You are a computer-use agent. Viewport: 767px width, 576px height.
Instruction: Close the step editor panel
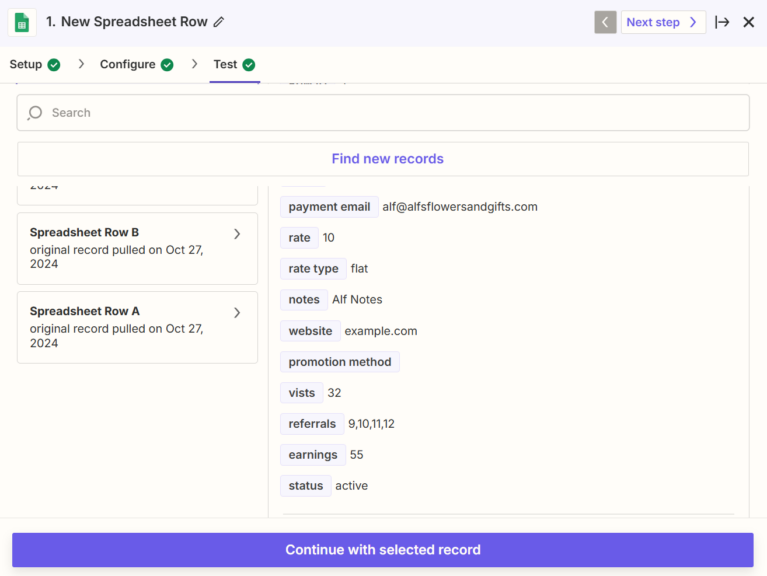[748, 22]
